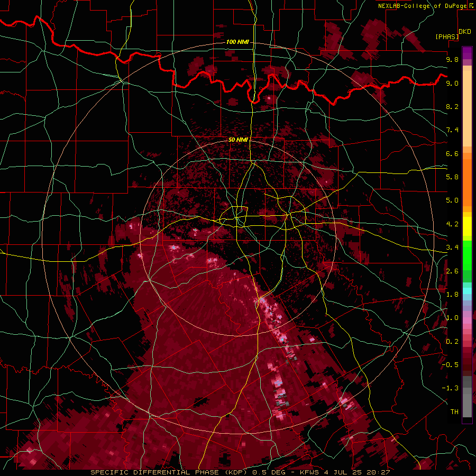Click the 7.4 value on the color scale
This screenshot has width=476, height=476.
[x=452, y=130]
